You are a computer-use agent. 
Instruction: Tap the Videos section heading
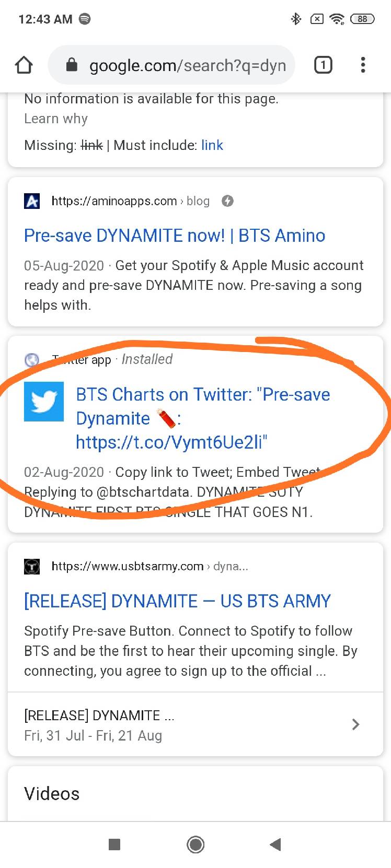tap(52, 794)
